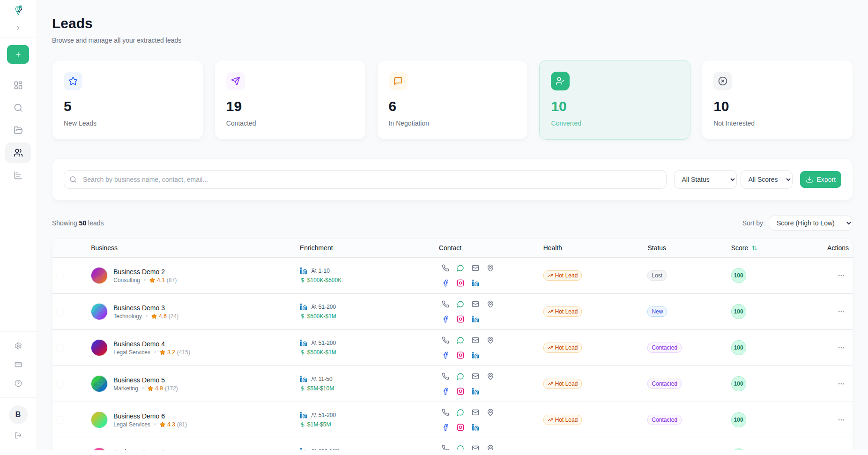This screenshot has height=455, width=868.
Task: Select the Converted stats card
Action: (615, 100)
